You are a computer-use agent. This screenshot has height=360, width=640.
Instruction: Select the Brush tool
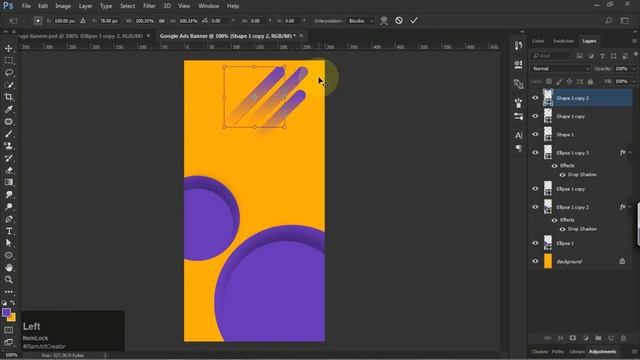coord(9,134)
